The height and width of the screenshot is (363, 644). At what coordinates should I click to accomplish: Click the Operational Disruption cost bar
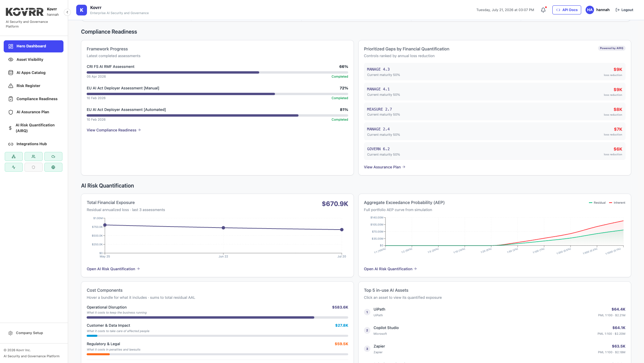coord(217,317)
